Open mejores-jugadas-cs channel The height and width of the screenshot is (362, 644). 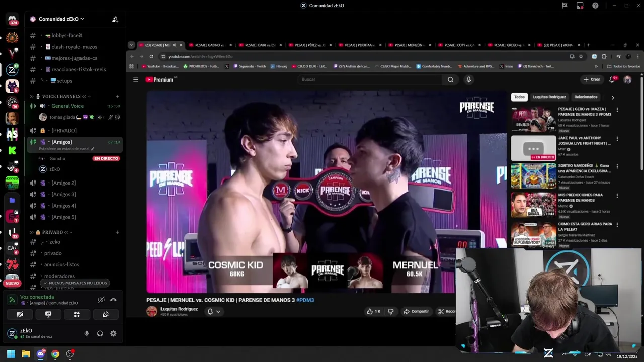75,58
